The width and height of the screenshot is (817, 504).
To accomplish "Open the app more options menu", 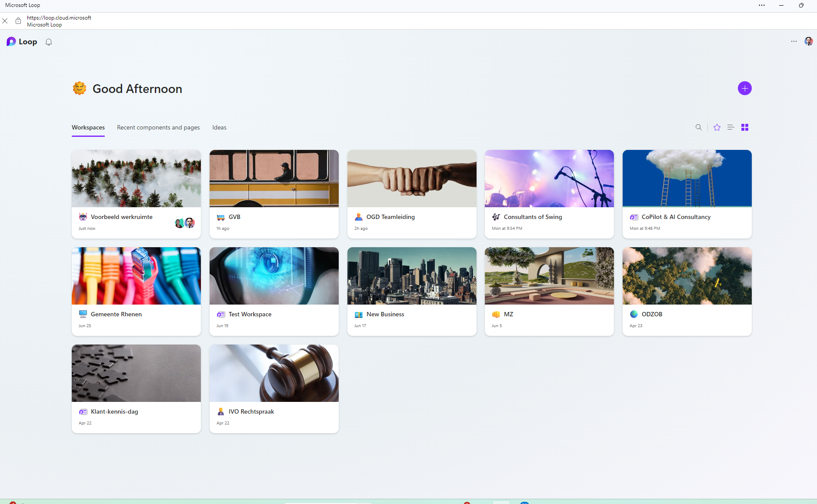I will click(x=794, y=41).
